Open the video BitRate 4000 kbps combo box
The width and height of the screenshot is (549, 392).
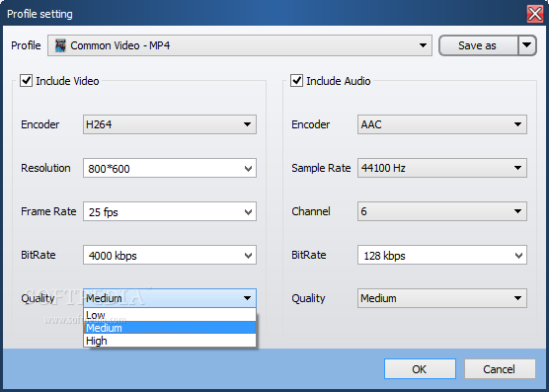[x=170, y=255]
